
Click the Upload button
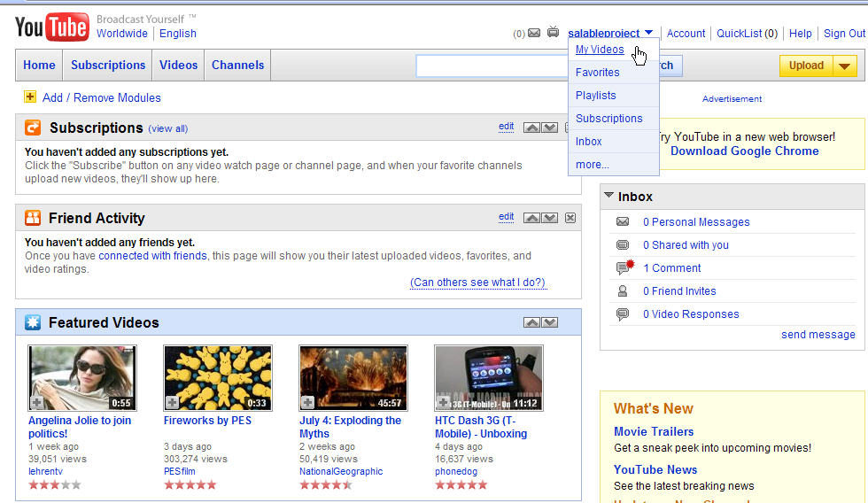pos(806,66)
